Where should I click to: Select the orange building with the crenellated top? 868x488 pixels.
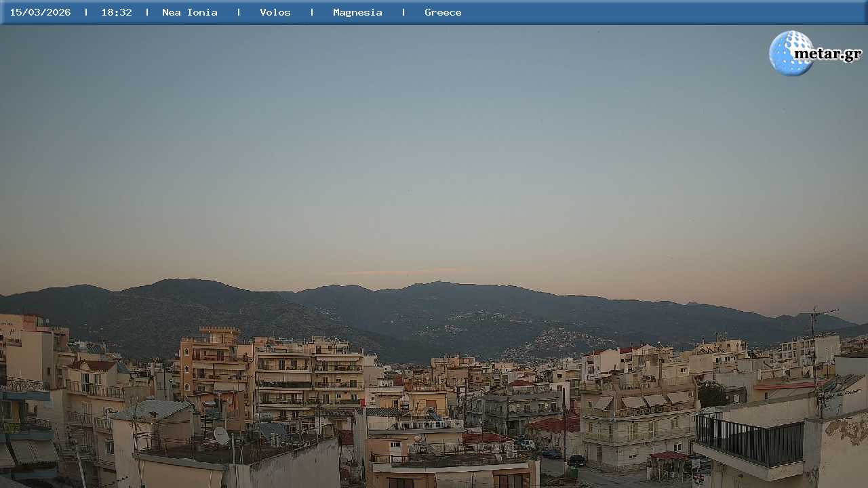click(x=216, y=366)
